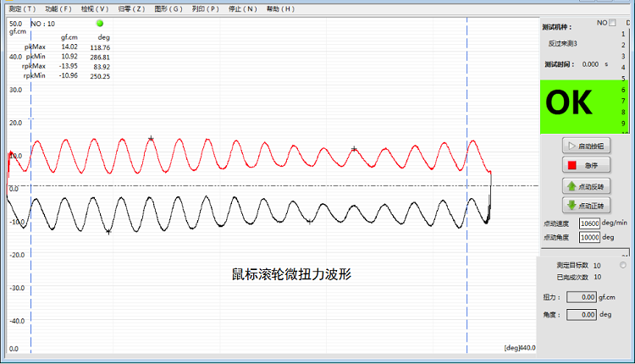Click the 扭力 torque value field
This screenshot has height=364, width=635.
(x=581, y=297)
